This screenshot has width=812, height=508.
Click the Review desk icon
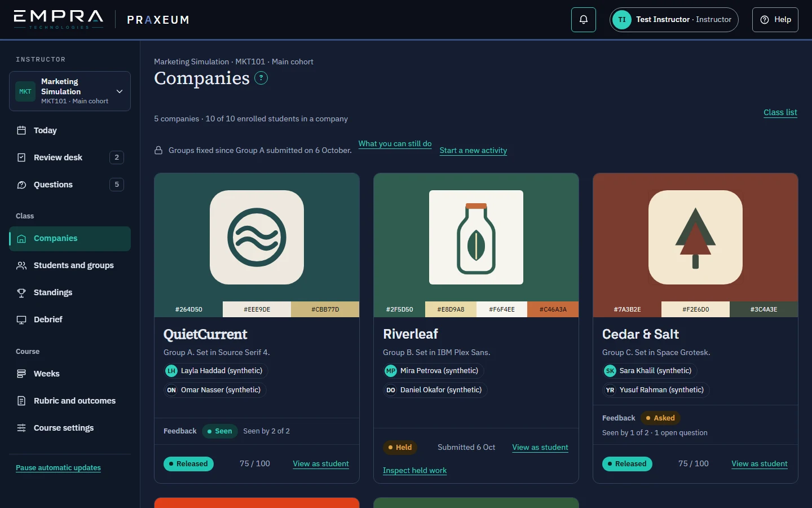tap(21, 157)
